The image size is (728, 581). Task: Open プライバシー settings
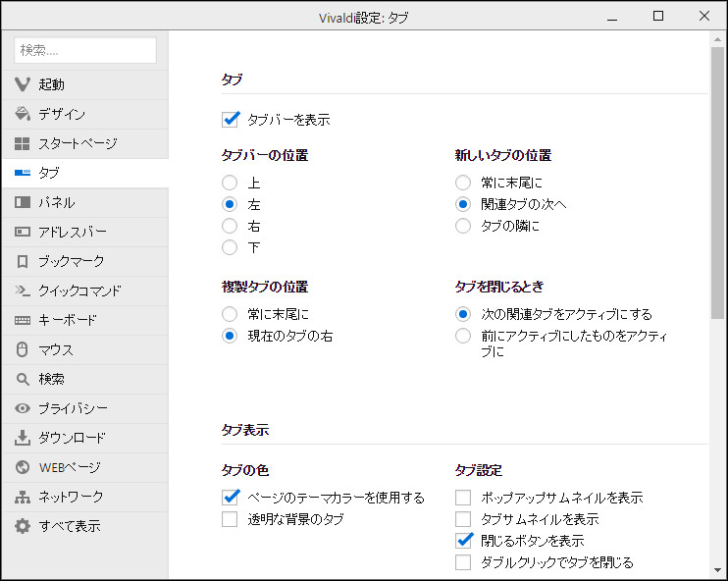click(x=85, y=408)
